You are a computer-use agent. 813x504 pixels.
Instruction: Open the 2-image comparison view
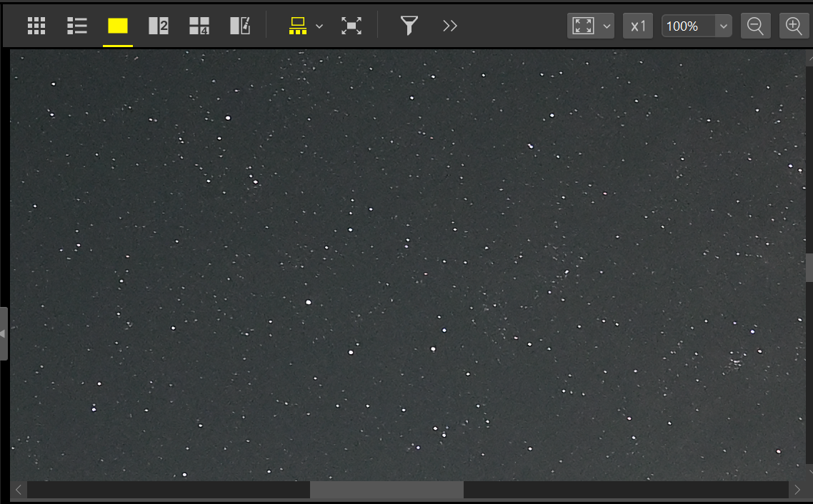(159, 26)
